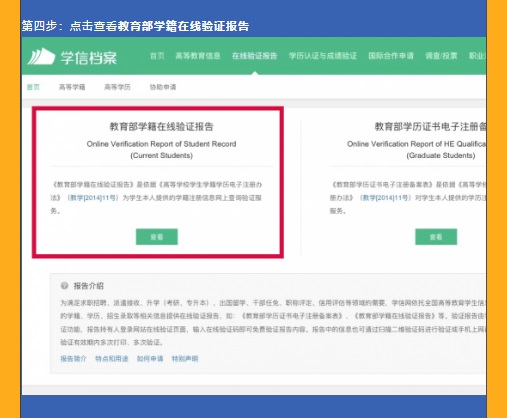The width and height of the screenshot is (507, 418).
Task: Click the 首页 sub-navigation link
Action: [x=33, y=87]
